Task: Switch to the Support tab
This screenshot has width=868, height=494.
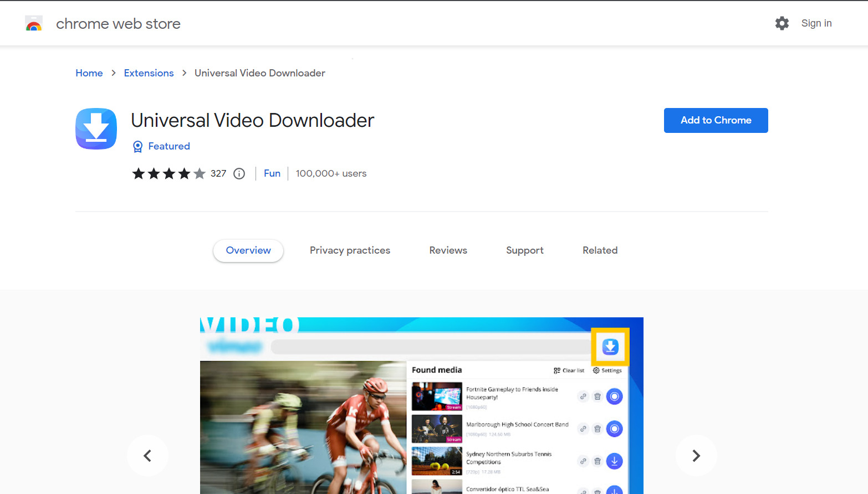Action: pos(524,250)
